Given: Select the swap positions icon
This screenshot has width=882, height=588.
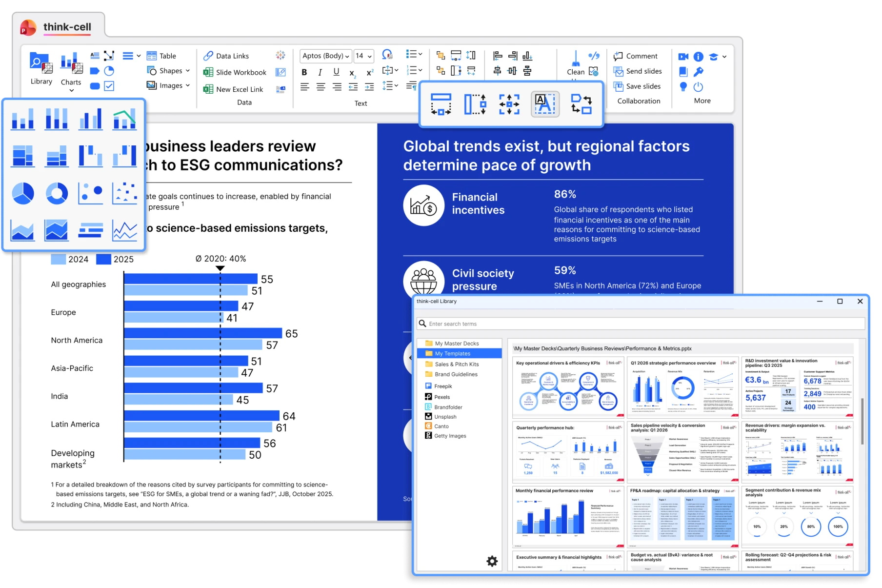Looking at the screenshot, I should click(581, 104).
